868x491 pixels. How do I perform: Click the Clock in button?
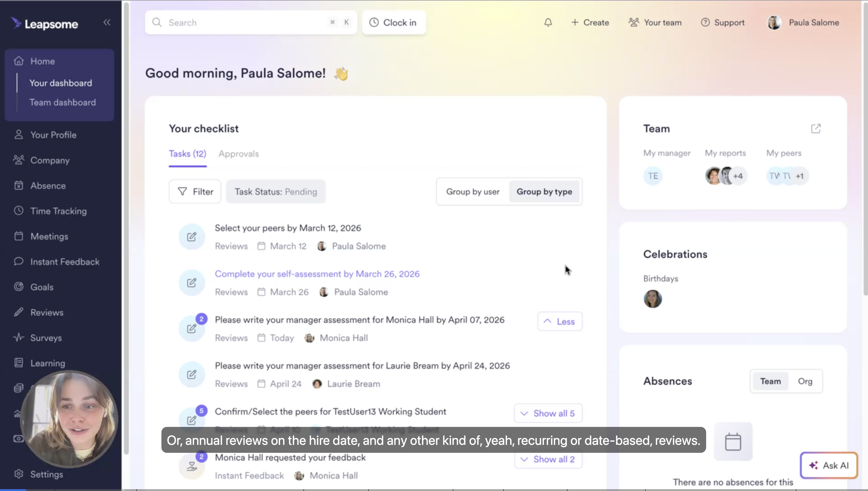pyautogui.click(x=394, y=23)
